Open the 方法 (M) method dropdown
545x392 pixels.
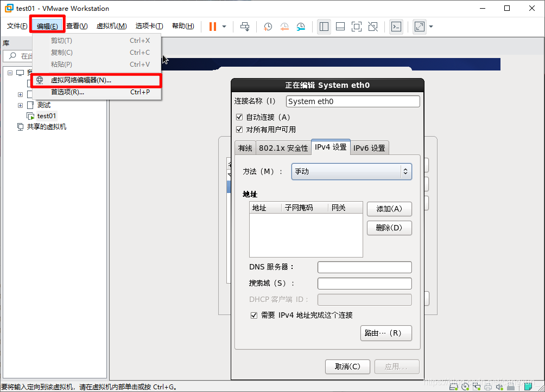[x=351, y=171]
